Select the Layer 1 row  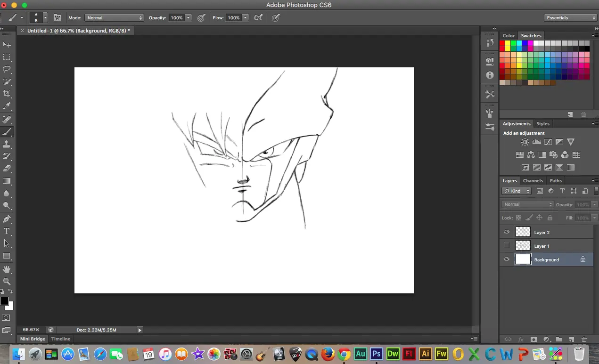coord(546,246)
